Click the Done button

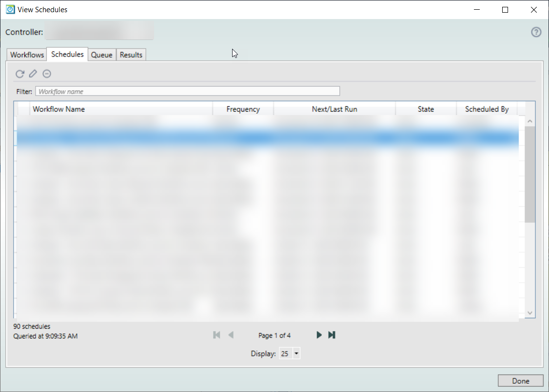[520, 380]
